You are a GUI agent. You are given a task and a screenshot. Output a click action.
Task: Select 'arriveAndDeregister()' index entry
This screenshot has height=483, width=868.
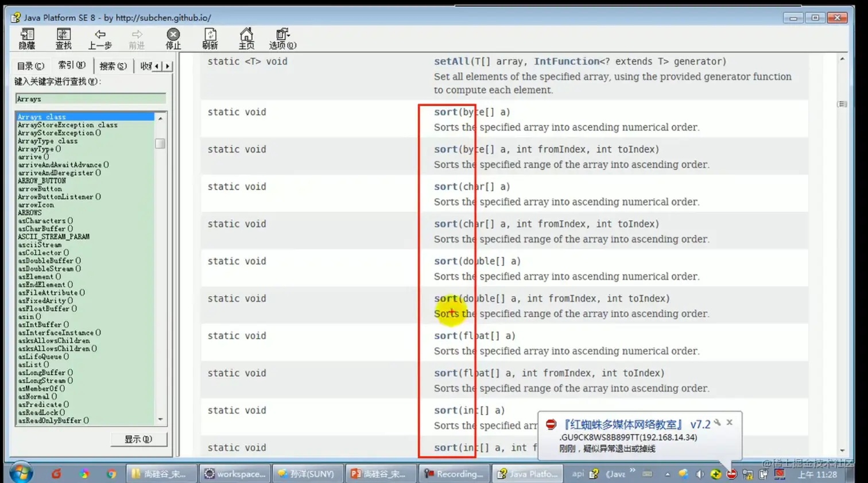point(59,173)
